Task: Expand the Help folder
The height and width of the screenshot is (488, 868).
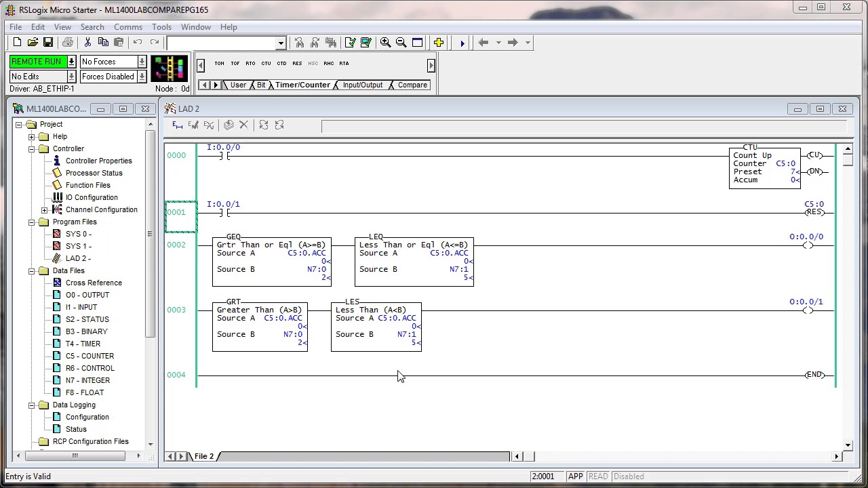Action: point(32,137)
